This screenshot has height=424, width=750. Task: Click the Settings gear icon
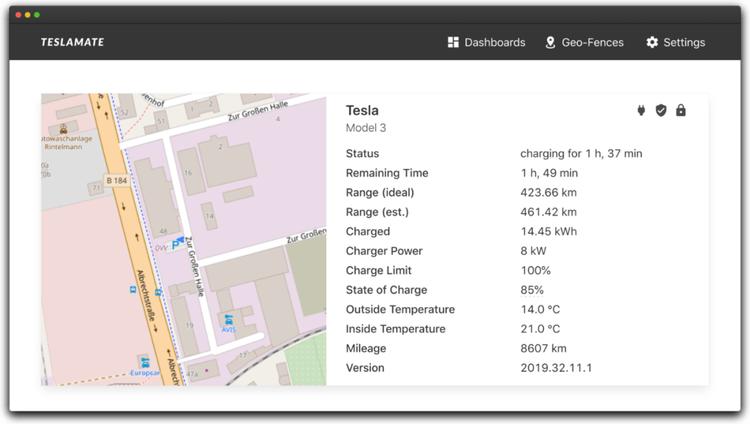[x=652, y=42]
